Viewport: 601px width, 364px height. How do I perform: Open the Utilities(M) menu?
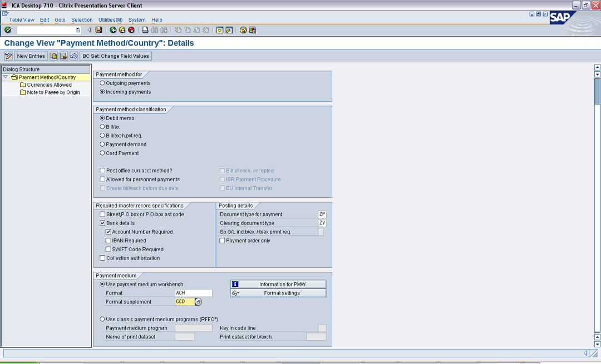tap(110, 20)
